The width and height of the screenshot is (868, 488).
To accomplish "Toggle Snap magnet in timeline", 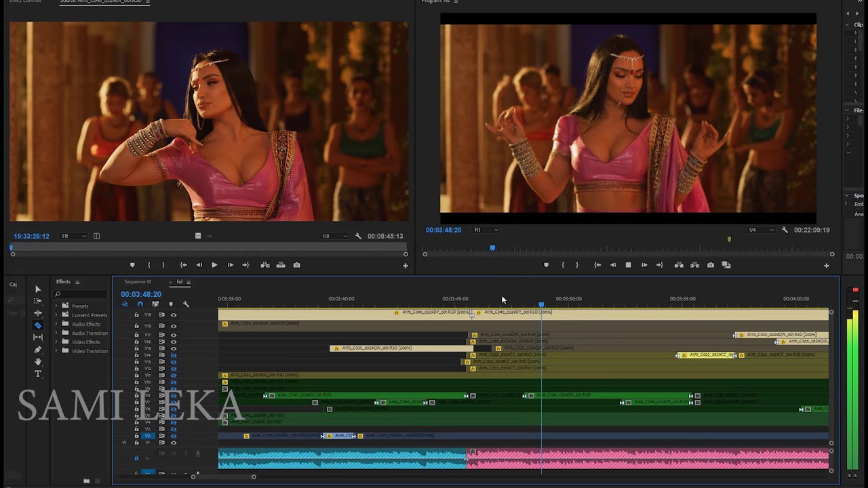I will pos(140,304).
